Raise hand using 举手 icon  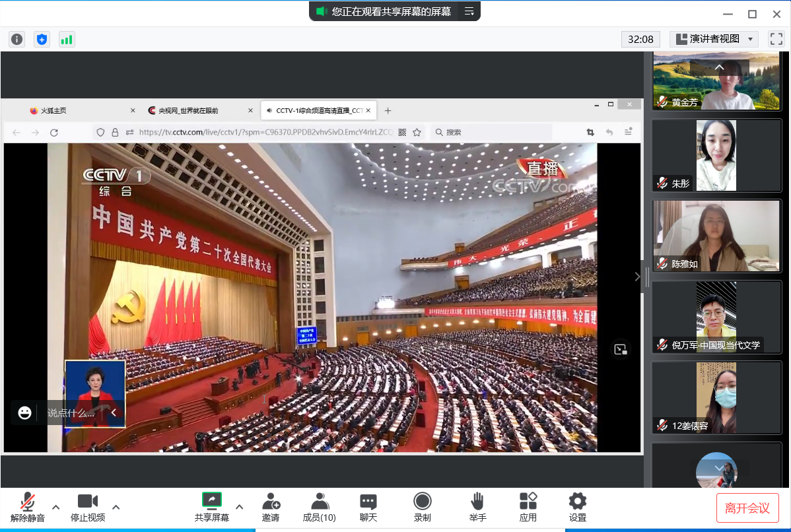tap(477, 507)
